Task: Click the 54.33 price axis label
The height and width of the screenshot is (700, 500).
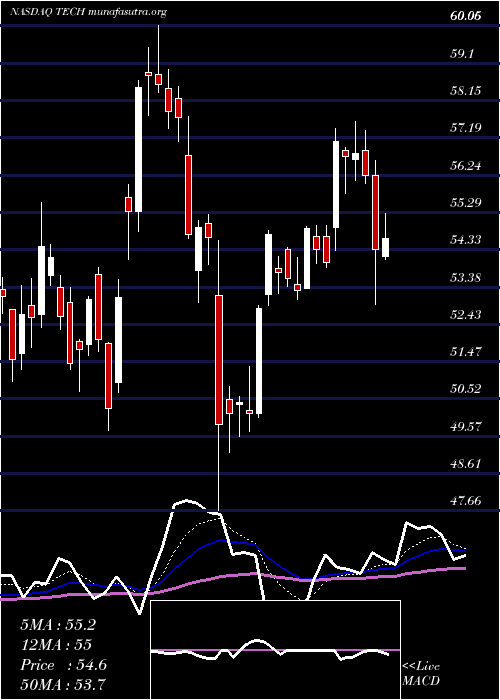Action: click(466, 240)
